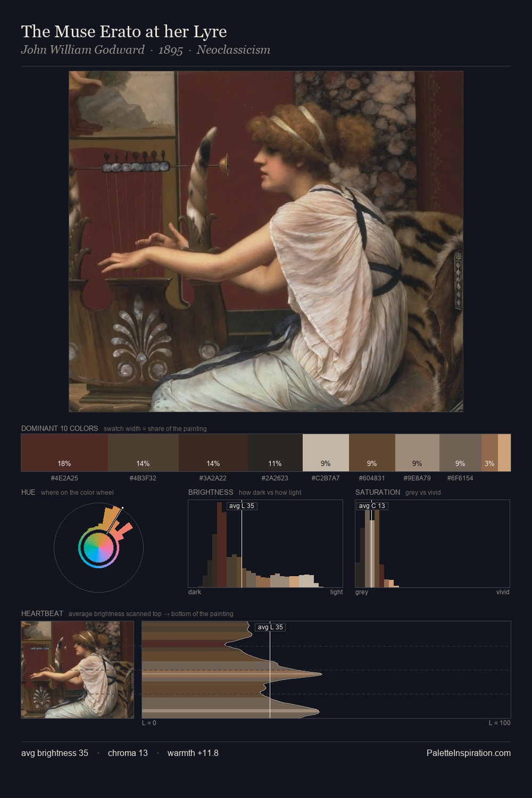Screen dimensions: 532x798
Task: Click the 'where on the color wheel' caption
Action: pos(77,492)
